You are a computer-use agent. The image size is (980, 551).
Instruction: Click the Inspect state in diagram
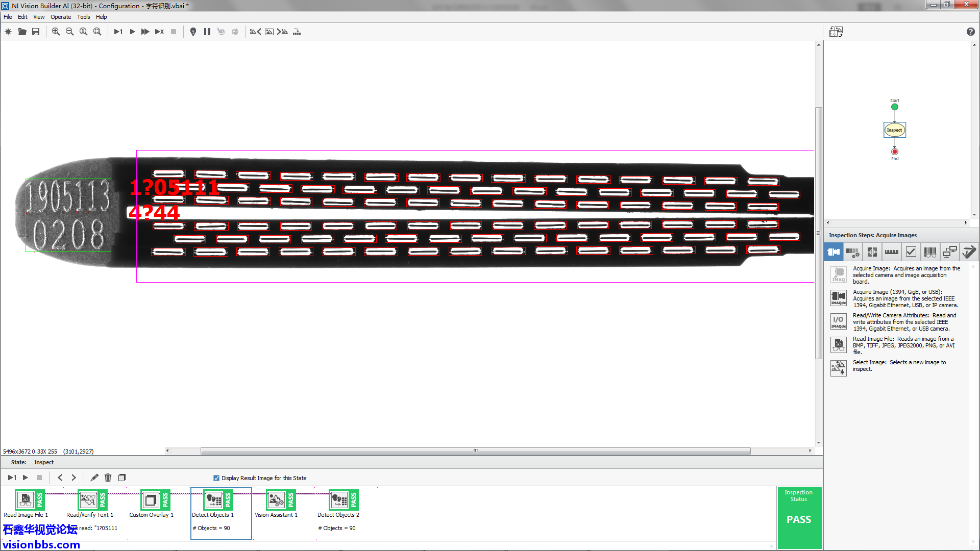click(x=894, y=130)
